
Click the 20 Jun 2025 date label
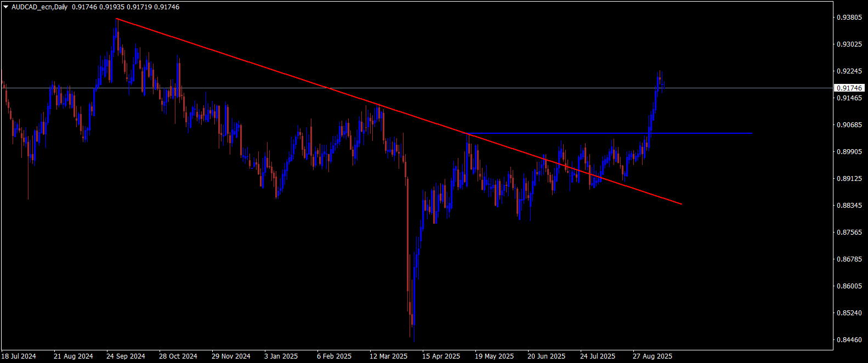(547, 356)
